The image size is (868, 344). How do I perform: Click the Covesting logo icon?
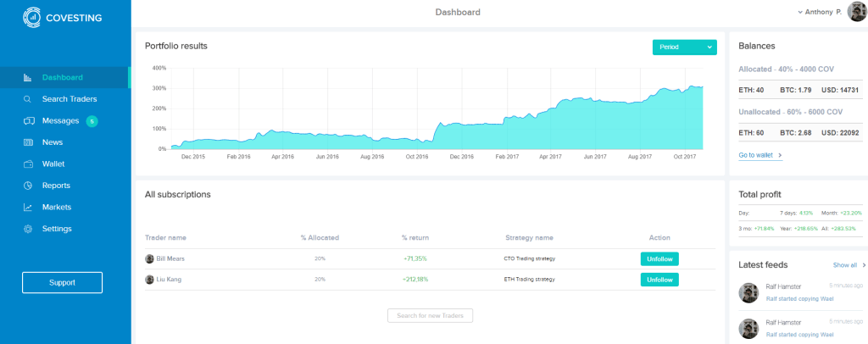click(x=31, y=18)
